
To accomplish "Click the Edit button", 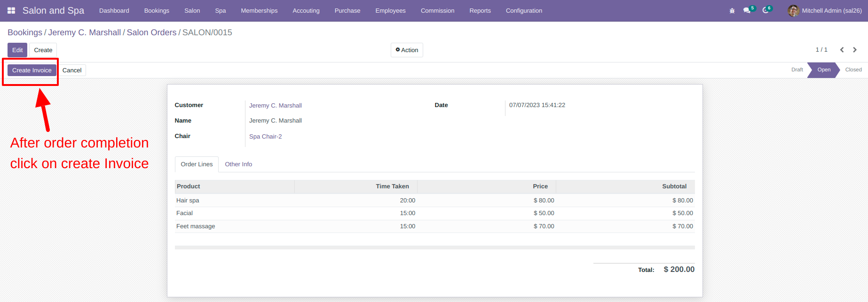I will [x=17, y=50].
